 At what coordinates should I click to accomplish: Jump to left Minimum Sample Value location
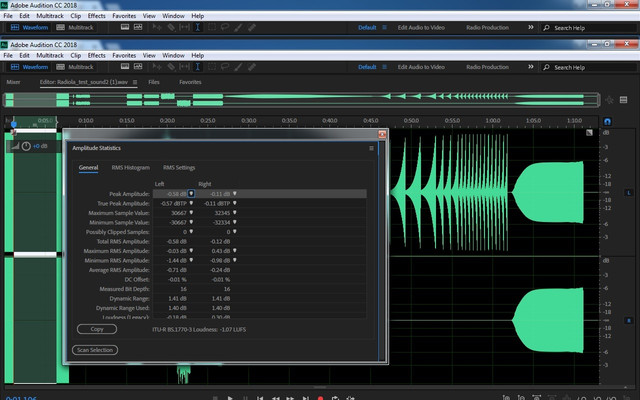(191, 222)
